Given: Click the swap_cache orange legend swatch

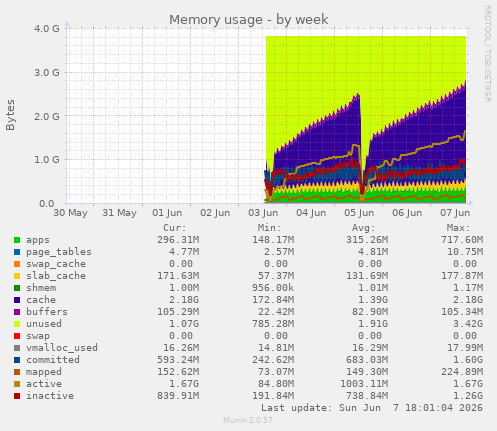Looking at the screenshot, I should pyautogui.click(x=17, y=264).
